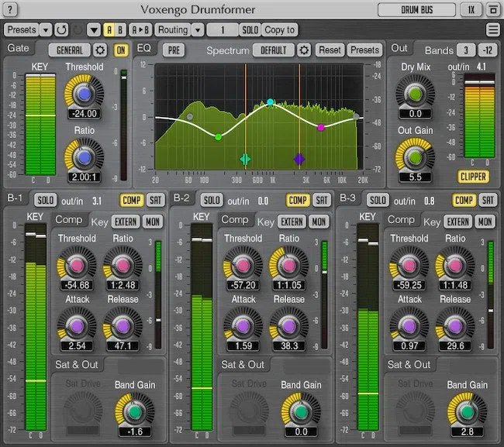Adjust the Gate Threshold knob
The width and height of the screenshot is (504, 447).
point(85,94)
